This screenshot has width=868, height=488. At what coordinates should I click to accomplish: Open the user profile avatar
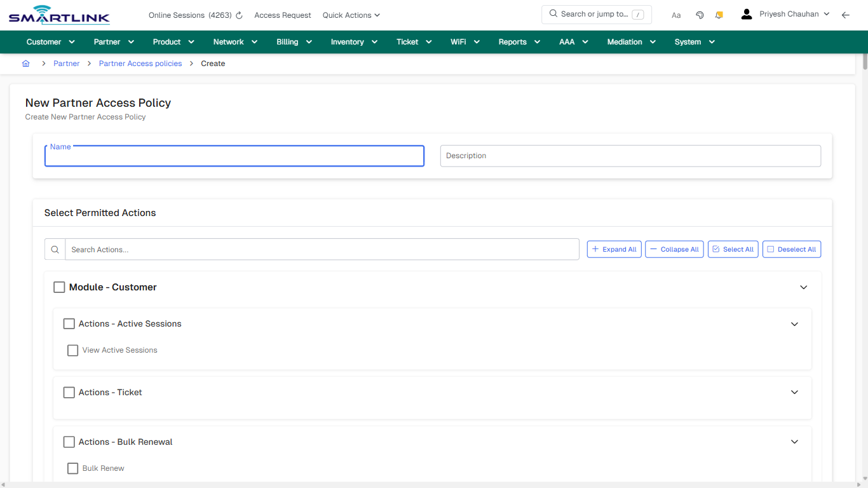(746, 13)
